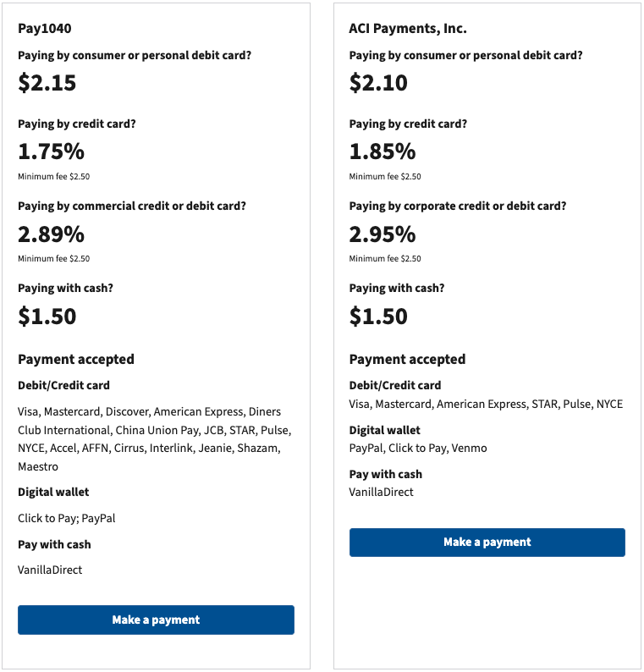Click Pay1040's $1.50 cash fee
Screen dimensions: 644x672
(47, 316)
